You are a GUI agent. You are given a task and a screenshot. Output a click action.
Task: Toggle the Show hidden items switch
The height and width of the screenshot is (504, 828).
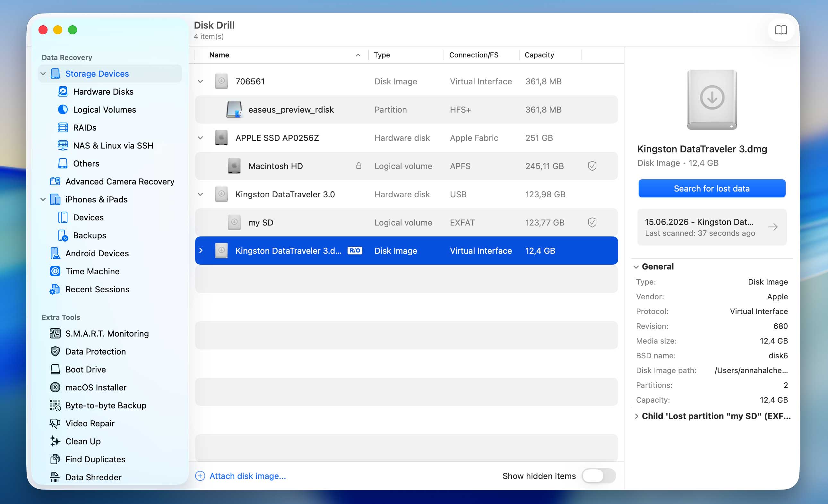599,476
